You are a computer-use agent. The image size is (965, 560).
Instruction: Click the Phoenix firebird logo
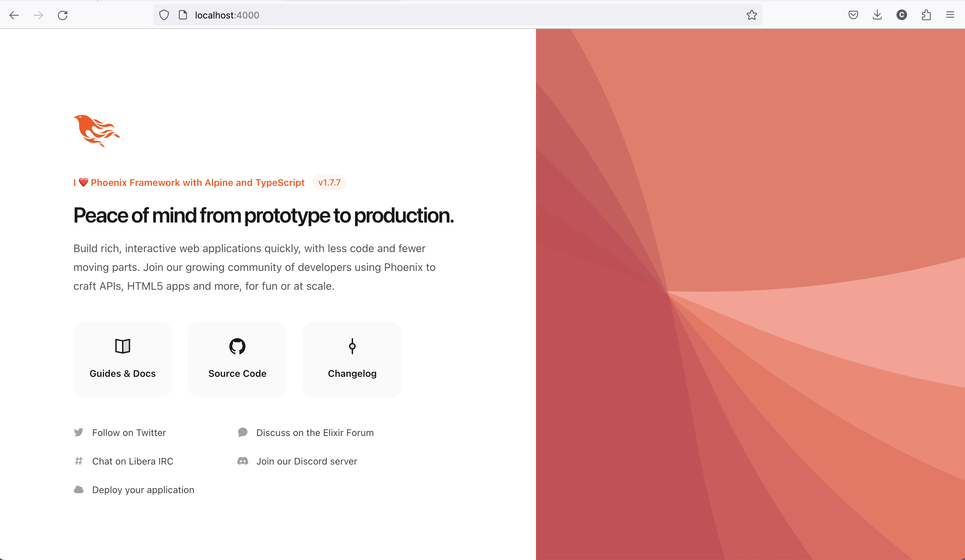(97, 131)
